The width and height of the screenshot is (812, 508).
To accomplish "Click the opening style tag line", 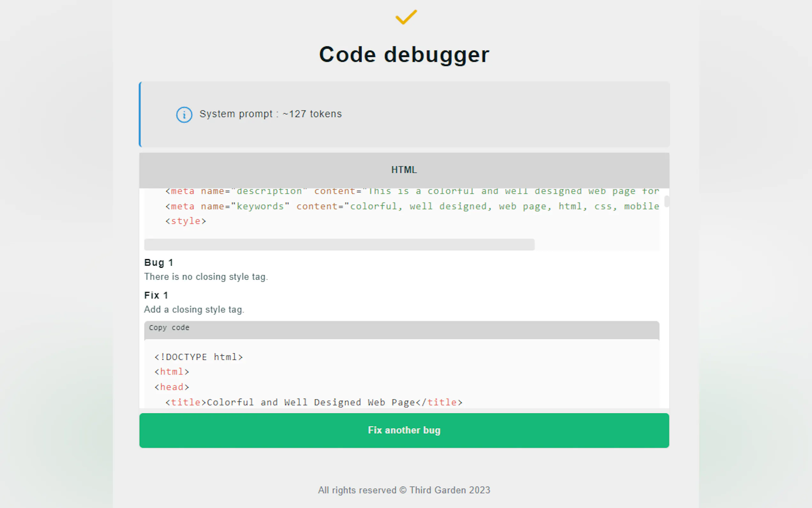I will pyautogui.click(x=186, y=221).
